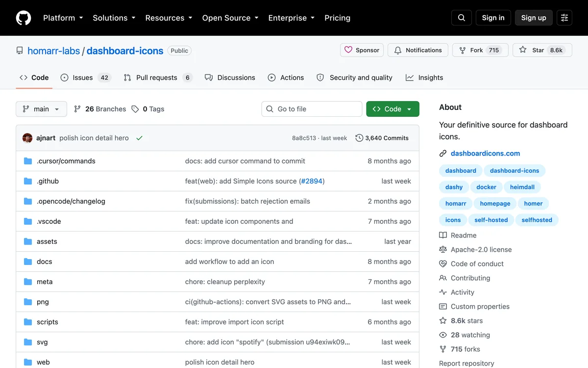Switch to the Issues tab

(86, 78)
